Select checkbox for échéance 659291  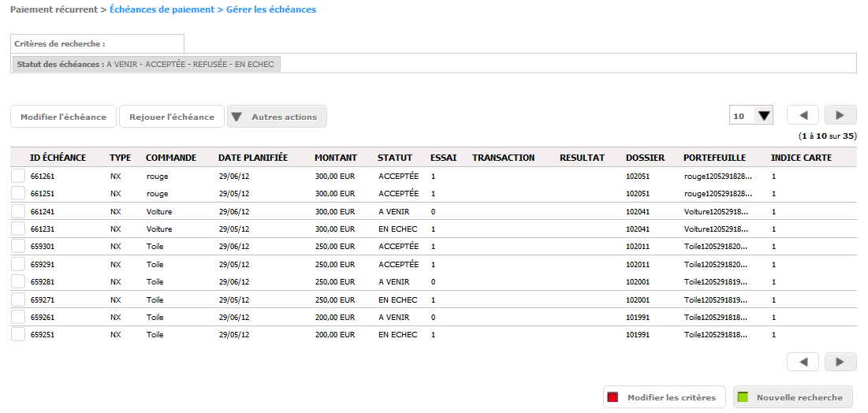(x=18, y=264)
